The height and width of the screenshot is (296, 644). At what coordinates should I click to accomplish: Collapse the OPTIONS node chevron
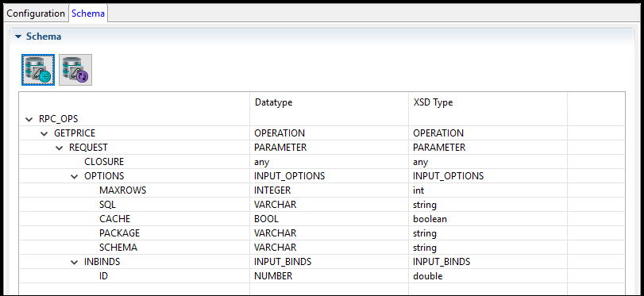75,176
